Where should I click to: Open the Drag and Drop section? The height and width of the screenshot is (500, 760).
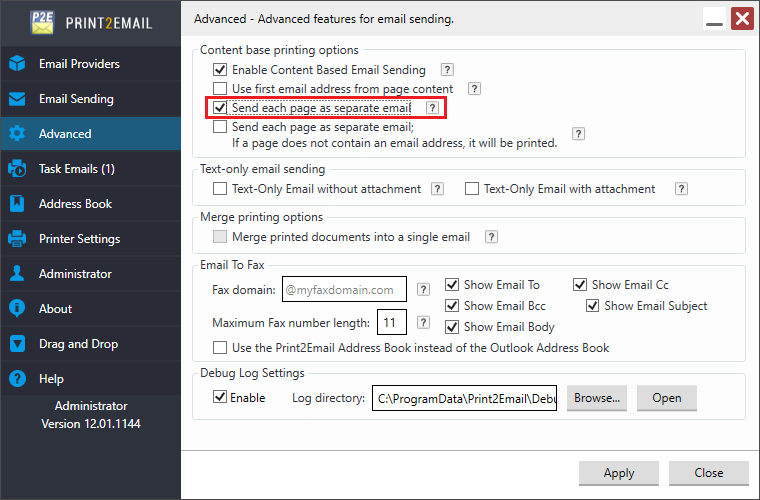[91, 344]
